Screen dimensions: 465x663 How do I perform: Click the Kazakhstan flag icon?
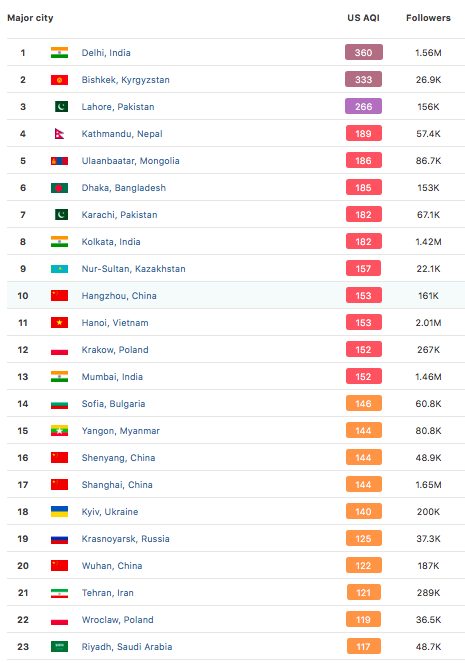(x=59, y=269)
